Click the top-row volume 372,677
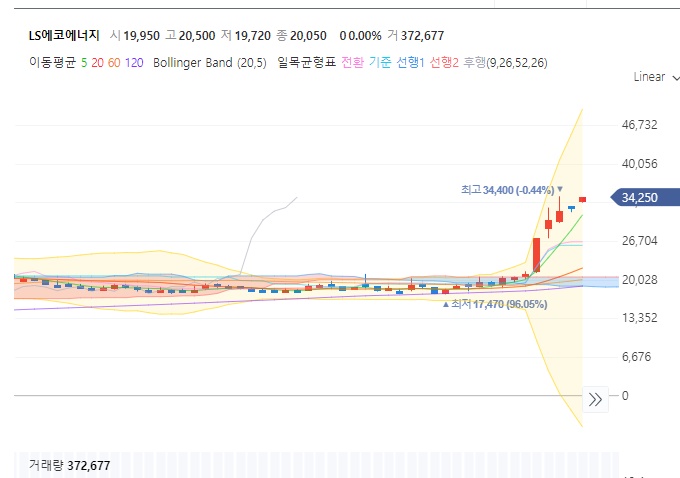The height and width of the screenshot is (478, 680). pyautogui.click(x=422, y=36)
